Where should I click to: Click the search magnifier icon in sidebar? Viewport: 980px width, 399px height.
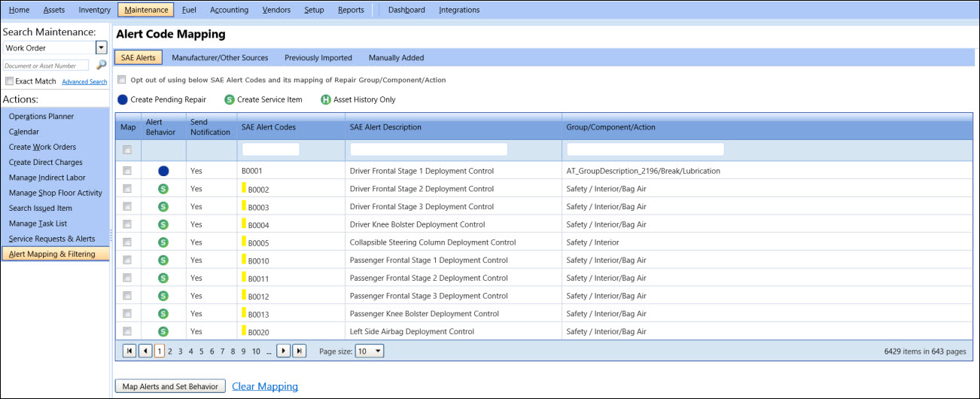[102, 65]
